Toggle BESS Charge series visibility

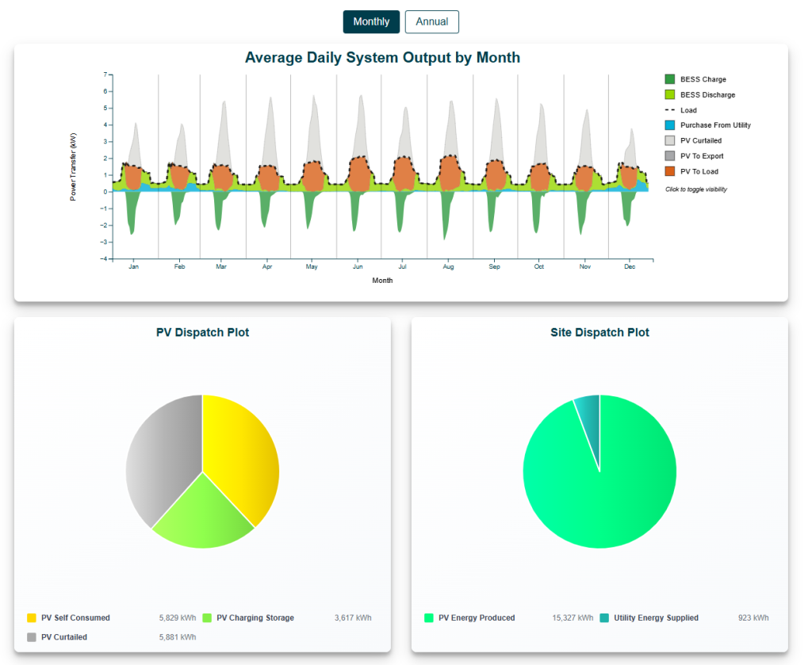(x=670, y=79)
